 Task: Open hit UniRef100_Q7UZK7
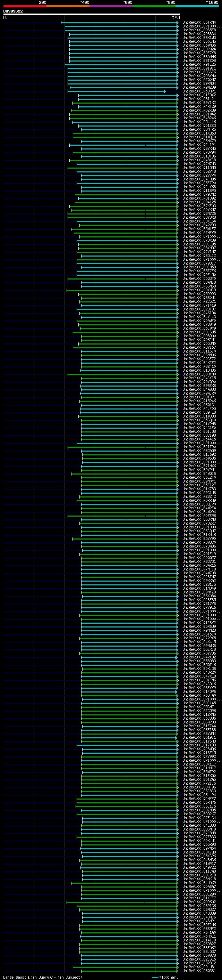pos(199,523)
